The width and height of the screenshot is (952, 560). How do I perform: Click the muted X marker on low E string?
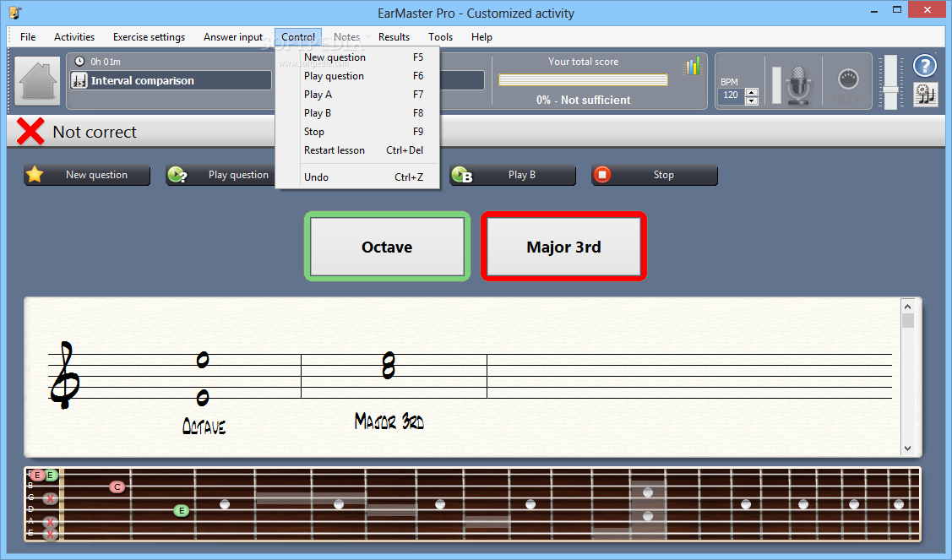pos(51,534)
